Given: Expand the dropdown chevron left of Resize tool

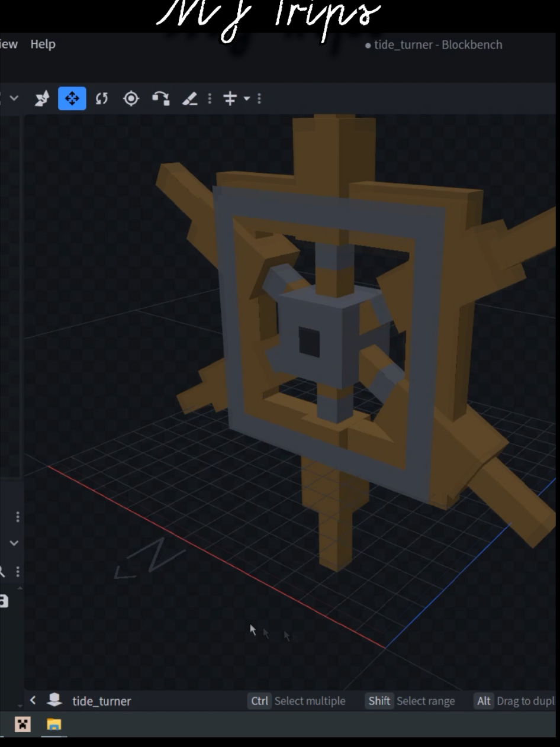Looking at the screenshot, I should (14, 98).
